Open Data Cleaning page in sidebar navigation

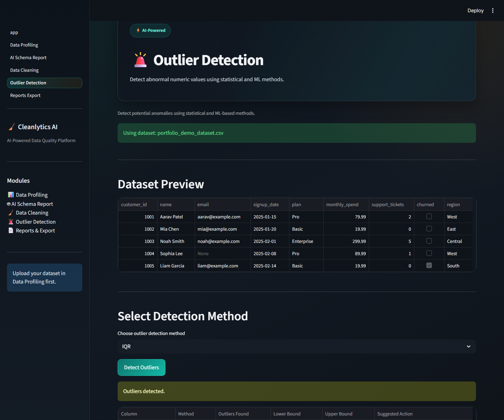(44, 70)
